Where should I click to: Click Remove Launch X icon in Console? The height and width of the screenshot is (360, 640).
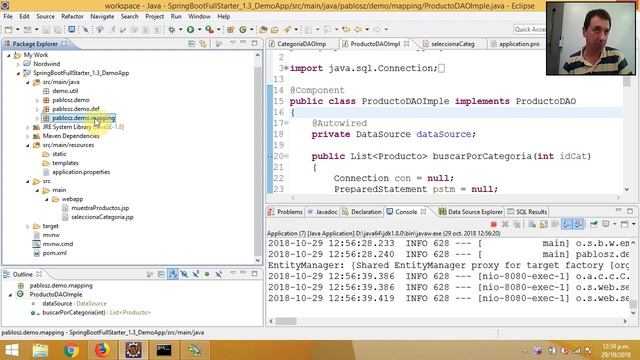[505, 224]
